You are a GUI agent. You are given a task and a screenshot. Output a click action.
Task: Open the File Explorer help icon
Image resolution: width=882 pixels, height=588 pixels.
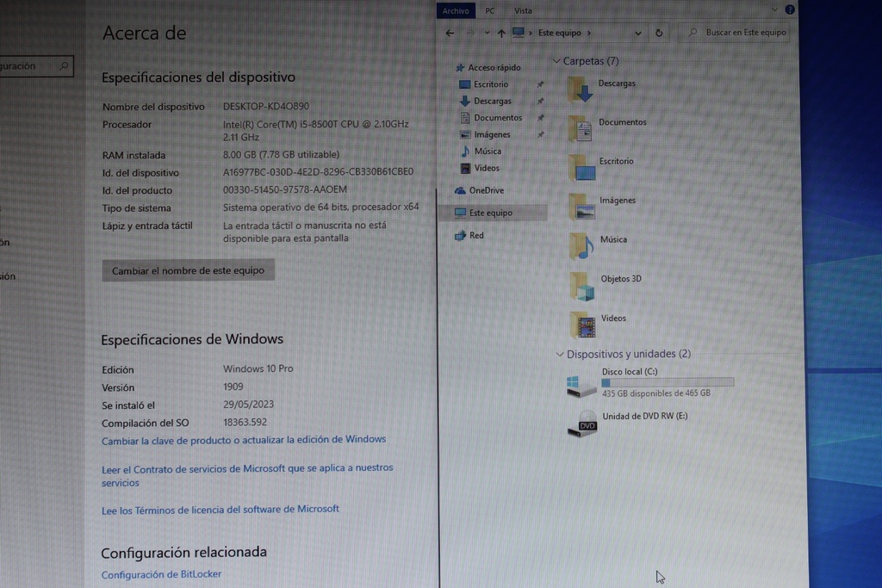tap(790, 9)
